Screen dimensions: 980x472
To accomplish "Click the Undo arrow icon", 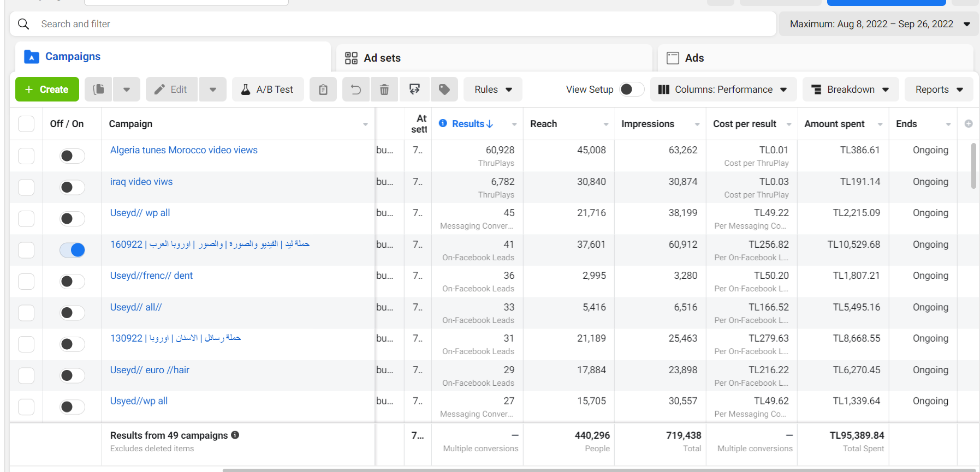I will point(356,89).
